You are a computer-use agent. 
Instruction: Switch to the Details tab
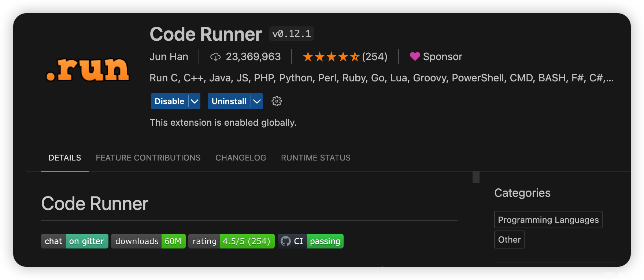coord(65,158)
